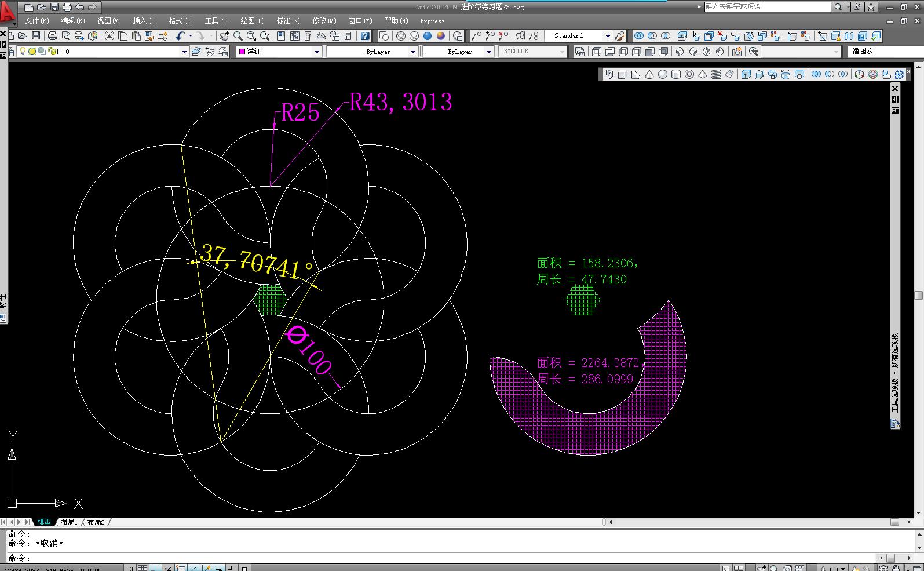Image resolution: width=924 pixels, height=571 pixels.
Task: Click the Paste clipboard icon
Action: 136,36
